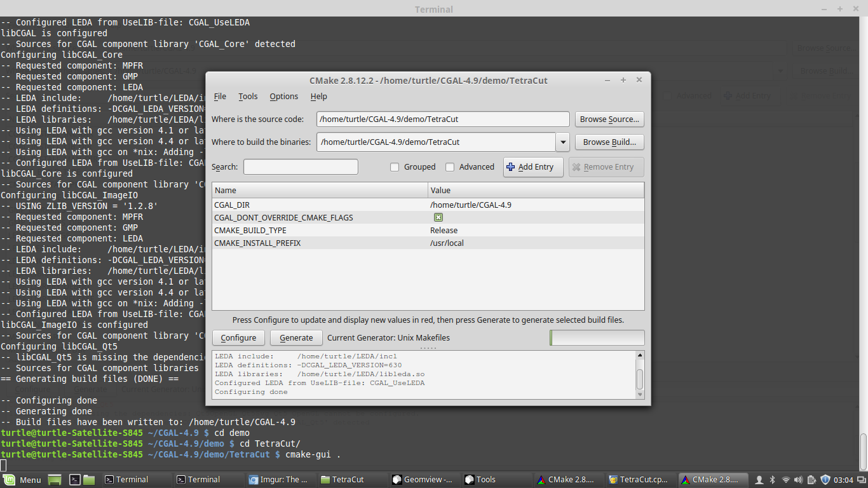Viewport: 868px width, 488px height.
Task: Click the Wi-Fi network tray icon
Action: (786, 480)
